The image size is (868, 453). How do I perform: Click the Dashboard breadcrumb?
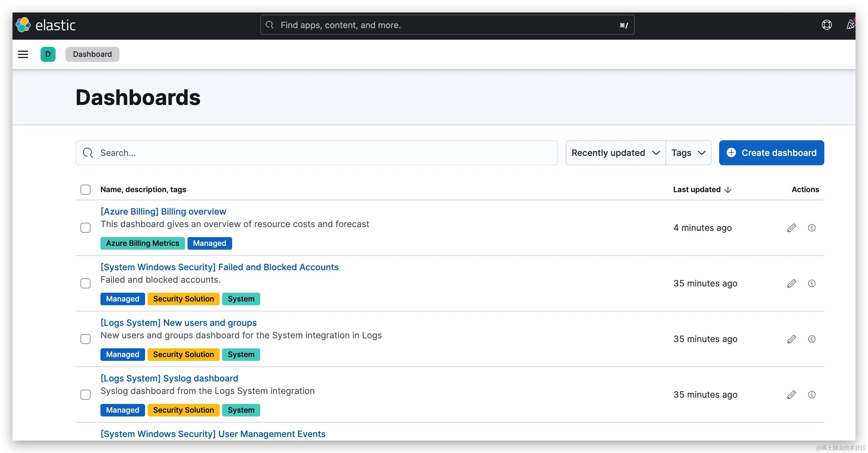(x=92, y=54)
